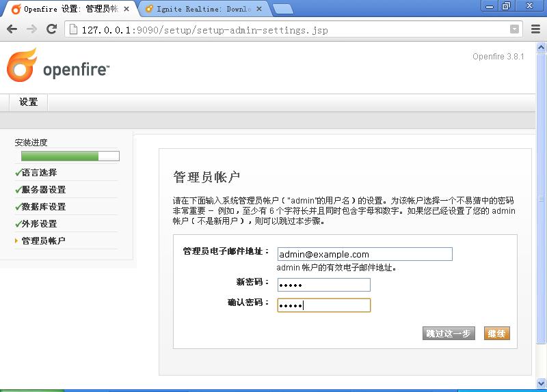Close the Ignite Realtime tab
The height and width of the screenshot is (392, 547).
tap(259, 9)
